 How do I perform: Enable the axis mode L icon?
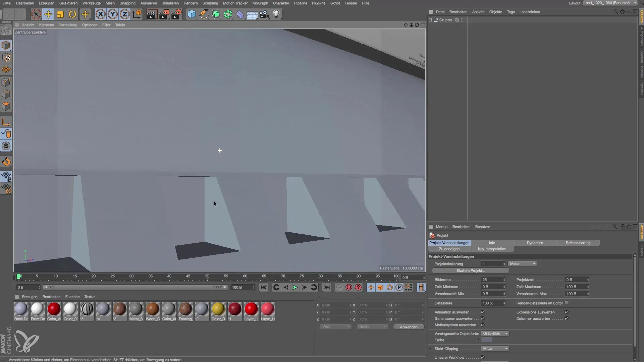point(6,122)
